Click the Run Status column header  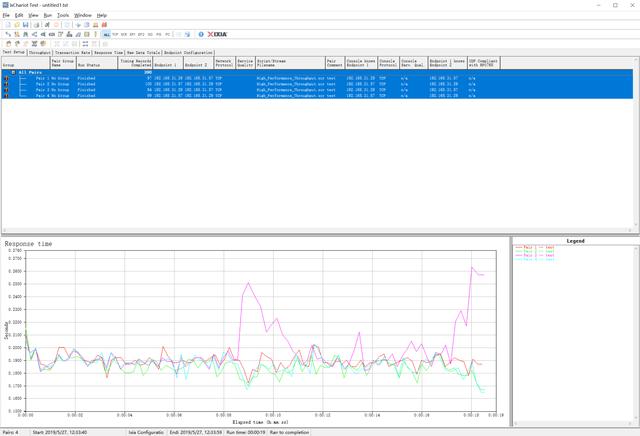point(91,63)
